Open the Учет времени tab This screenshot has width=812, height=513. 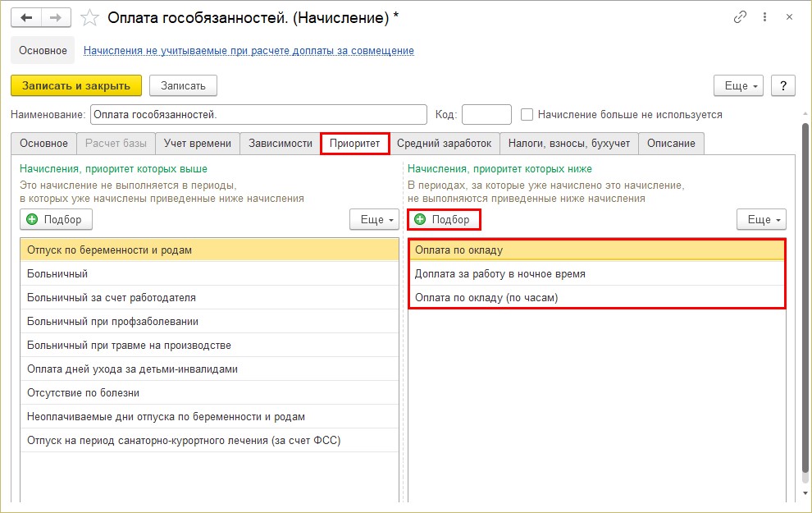pos(198,144)
